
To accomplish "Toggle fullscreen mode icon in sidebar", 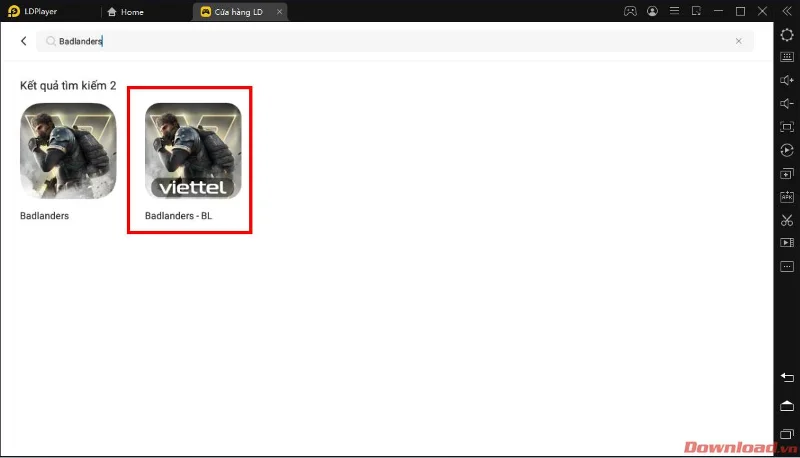I will [x=787, y=127].
